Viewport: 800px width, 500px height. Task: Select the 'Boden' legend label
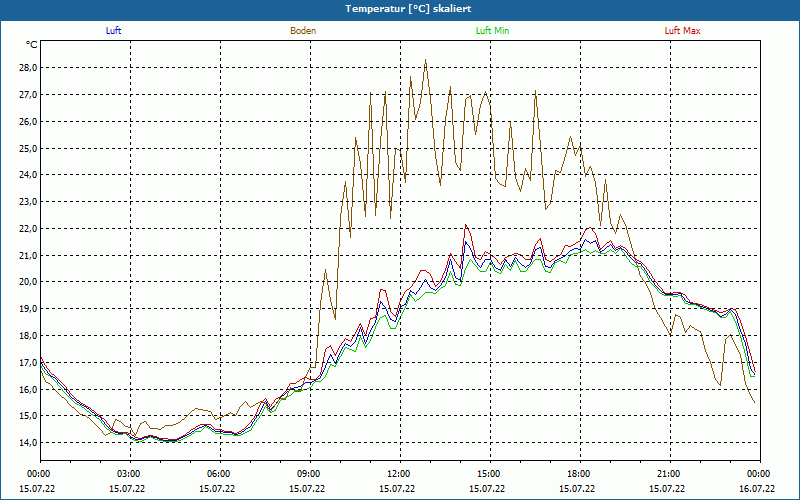coord(303,31)
